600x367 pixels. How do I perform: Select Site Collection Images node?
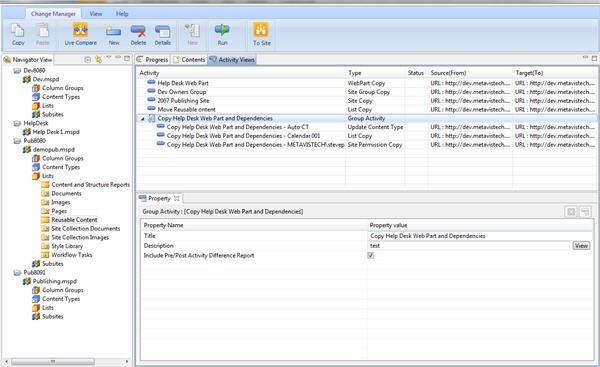pyautogui.click(x=80, y=238)
